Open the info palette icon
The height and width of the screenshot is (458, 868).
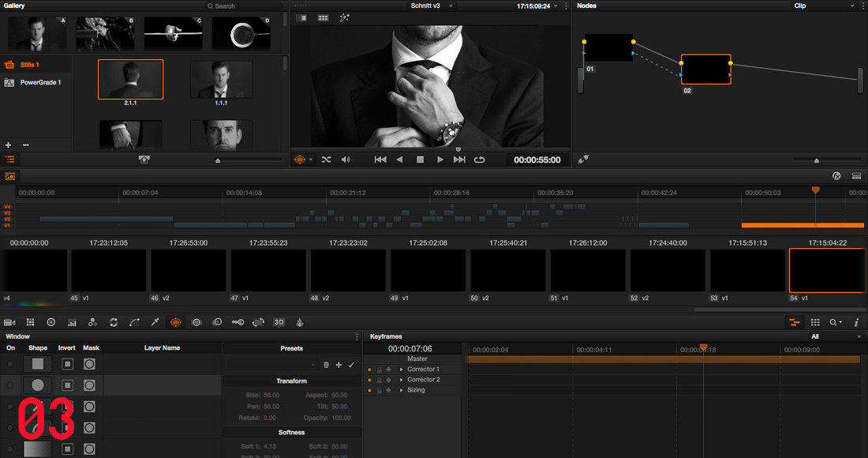(856, 322)
